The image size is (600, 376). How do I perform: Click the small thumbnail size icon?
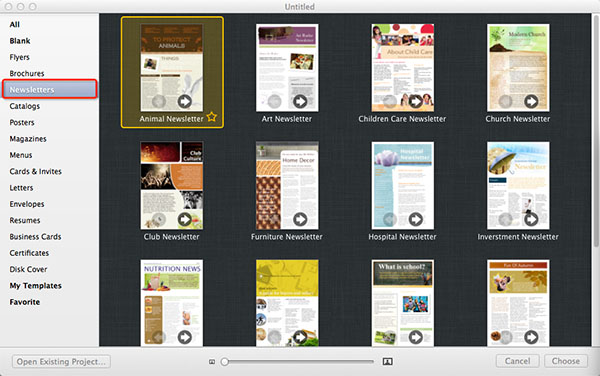(x=212, y=361)
